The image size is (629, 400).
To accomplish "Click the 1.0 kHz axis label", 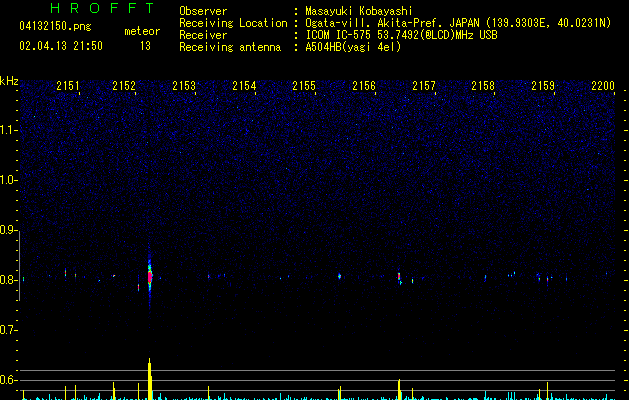I will [8, 180].
